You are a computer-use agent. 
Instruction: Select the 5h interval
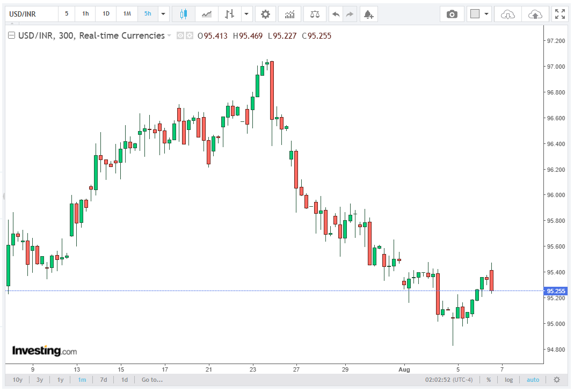[x=148, y=14]
